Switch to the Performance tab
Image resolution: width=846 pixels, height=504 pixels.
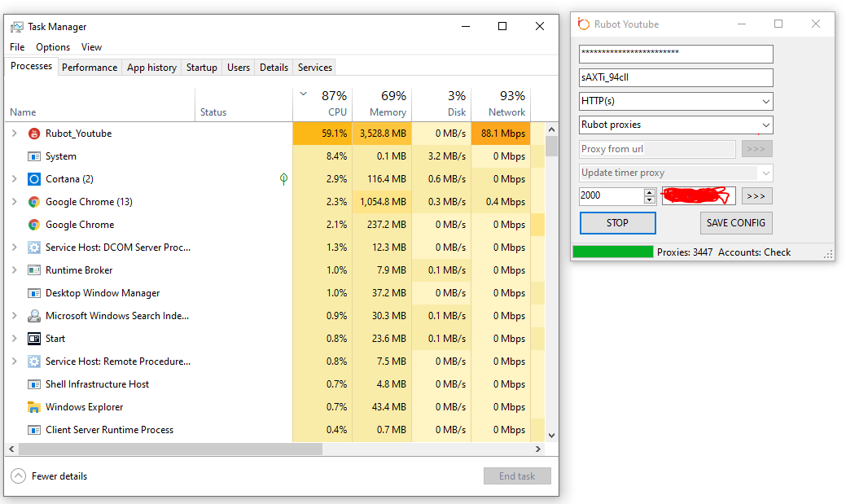point(90,68)
